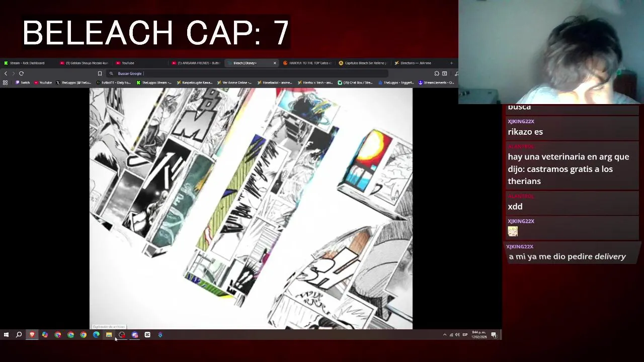This screenshot has width=644, height=362.
Task: Select the 'pedire delivery' chat message
Action: coord(567,256)
